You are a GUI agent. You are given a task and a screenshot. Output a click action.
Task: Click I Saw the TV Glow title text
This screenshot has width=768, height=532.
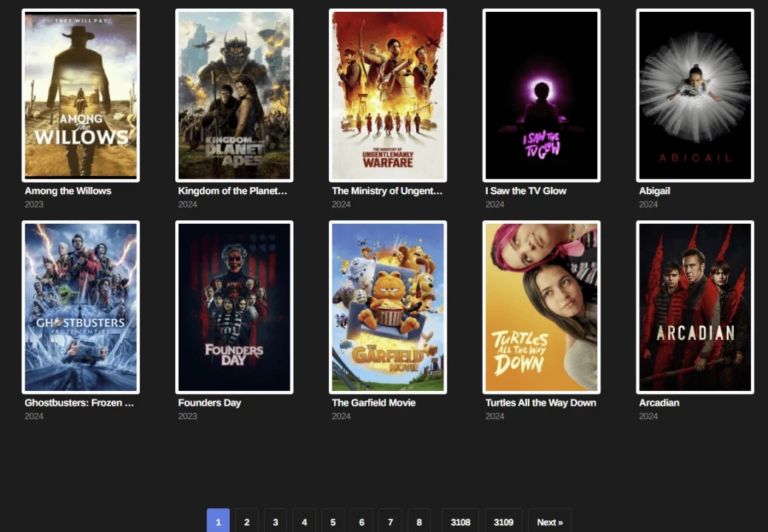point(526,191)
